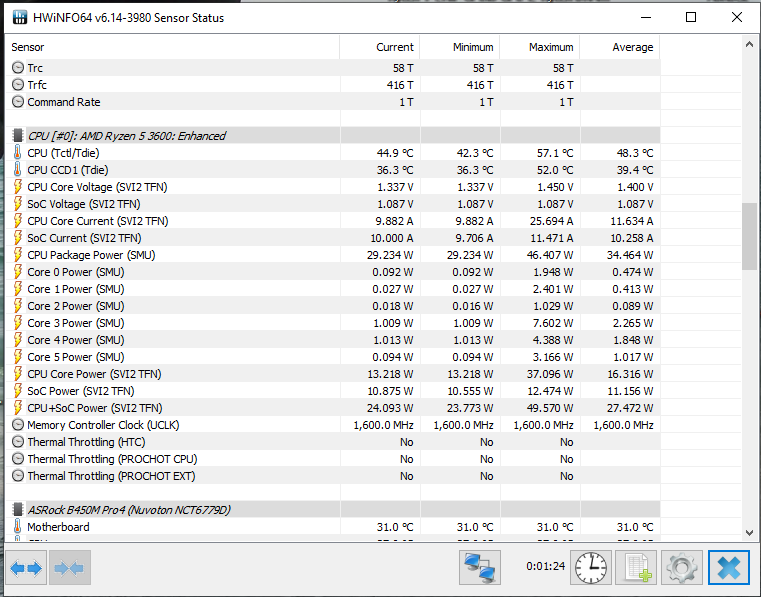Image resolution: width=761 pixels, height=597 pixels.
Task: Click lightning icon beside Core 3 Power
Action: pyautogui.click(x=17, y=323)
